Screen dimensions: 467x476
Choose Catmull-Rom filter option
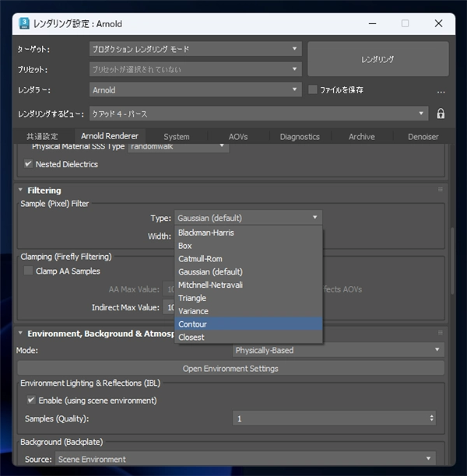pyautogui.click(x=248, y=259)
